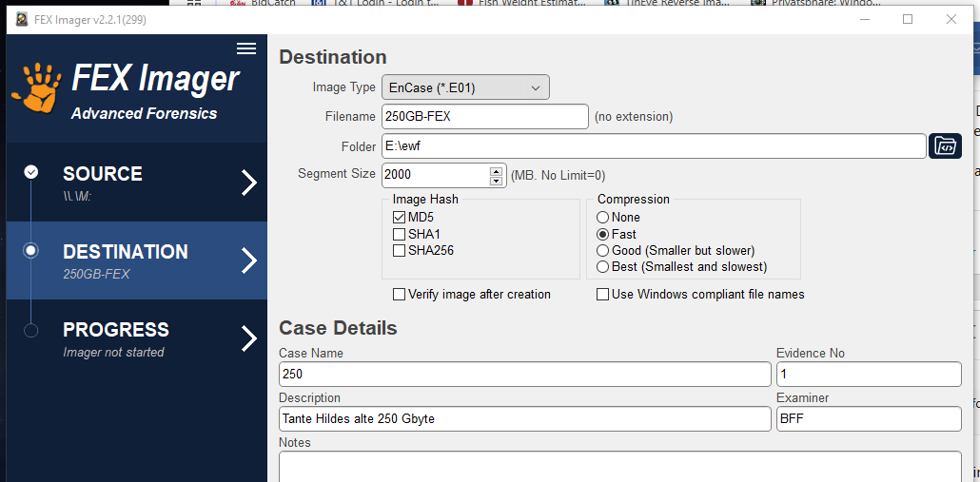
Task: Switch to Fish Weight Estimat... browser tab
Action: [x=522, y=3]
